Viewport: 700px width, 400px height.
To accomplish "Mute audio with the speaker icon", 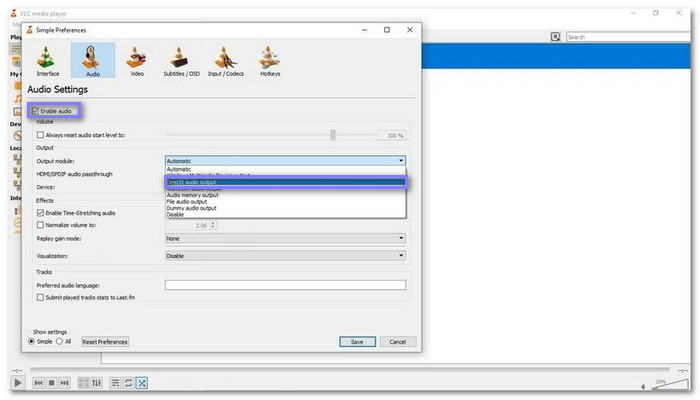I will click(x=643, y=386).
